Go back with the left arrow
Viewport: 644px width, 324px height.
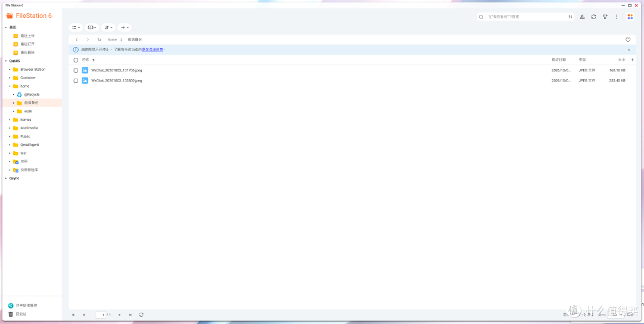click(76, 40)
